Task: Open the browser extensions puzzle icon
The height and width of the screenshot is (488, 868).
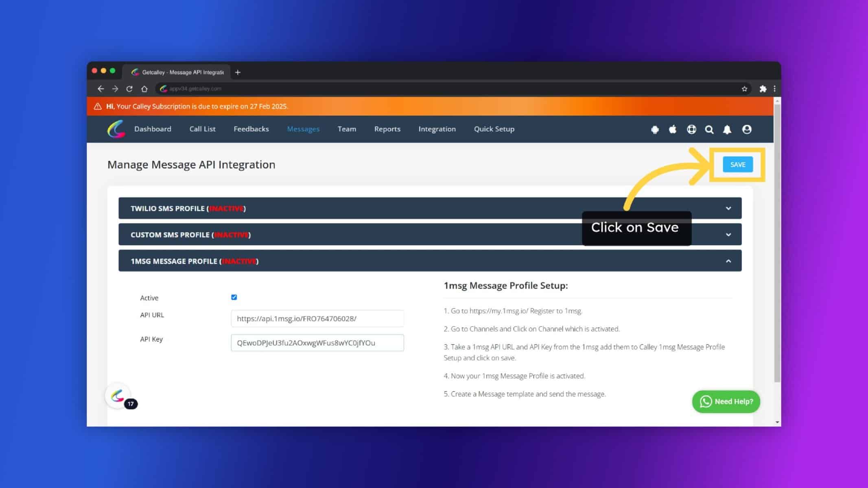Action: point(763,89)
